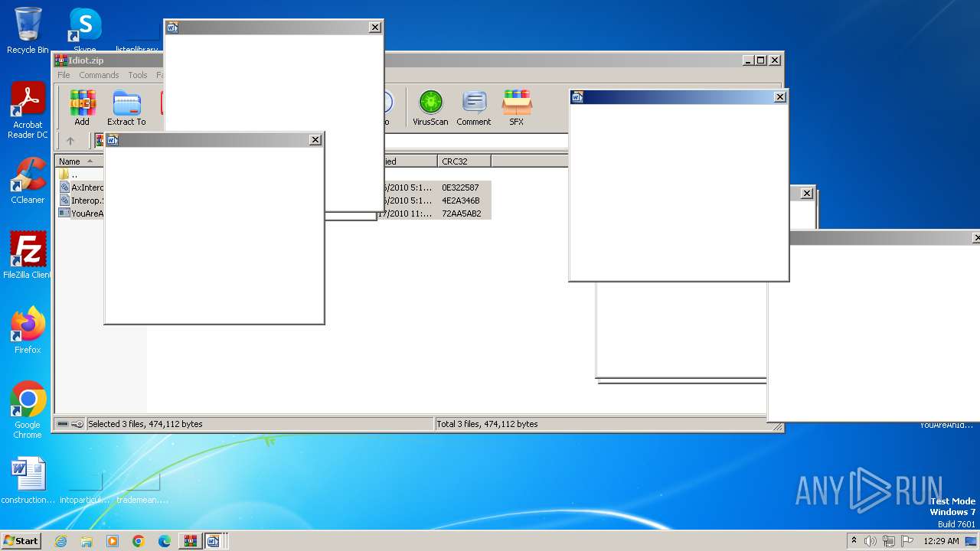Click the 12:29 AM clock

pyautogui.click(x=941, y=541)
